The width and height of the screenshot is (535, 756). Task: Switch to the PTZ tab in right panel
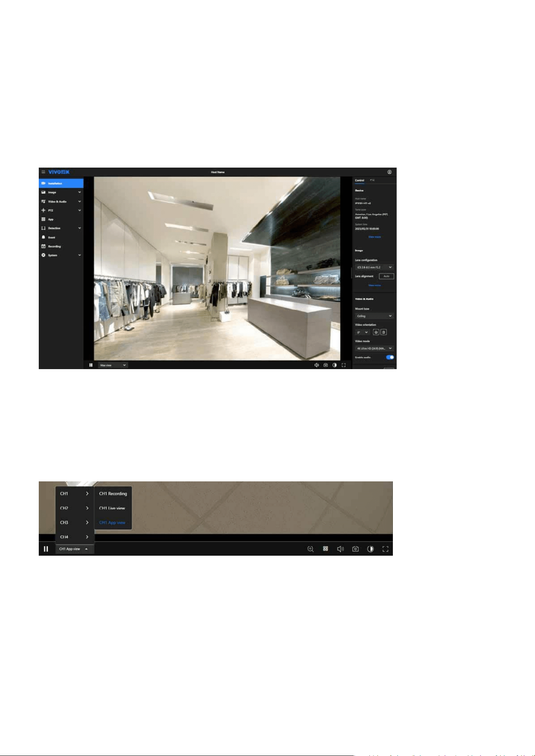pos(372,180)
